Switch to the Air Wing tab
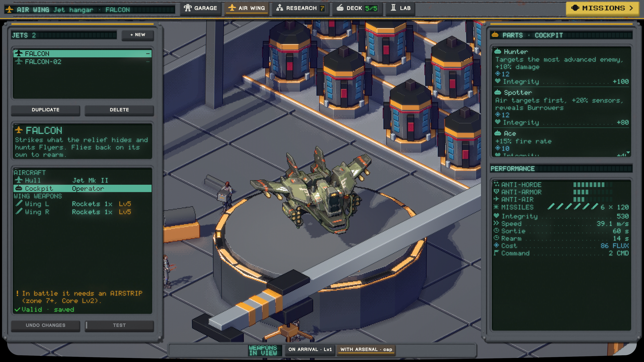 coord(247,8)
